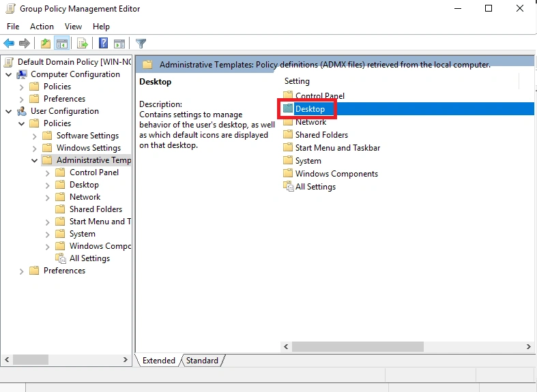Click right pane scrollbar left arrow
This screenshot has width=537, height=392.
tap(286, 346)
